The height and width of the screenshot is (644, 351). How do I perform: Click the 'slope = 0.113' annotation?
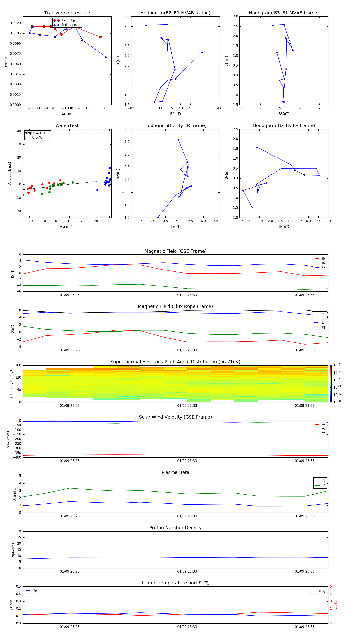pyautogui.click(x=37, y=133)
